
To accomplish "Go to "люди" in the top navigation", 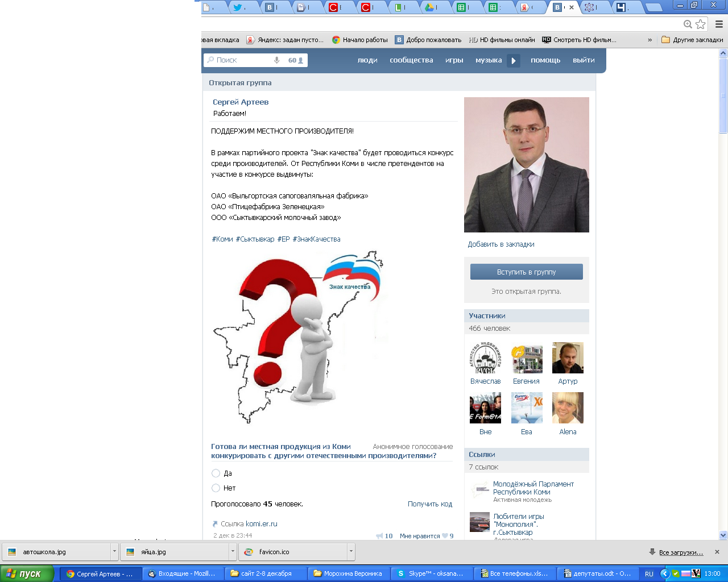I will (x=367, y=60).
